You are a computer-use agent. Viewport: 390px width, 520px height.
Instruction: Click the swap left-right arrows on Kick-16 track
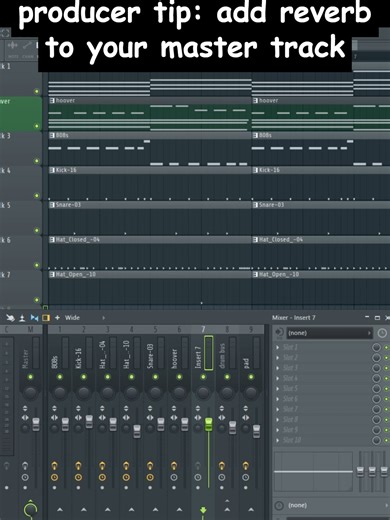point(78,417)
